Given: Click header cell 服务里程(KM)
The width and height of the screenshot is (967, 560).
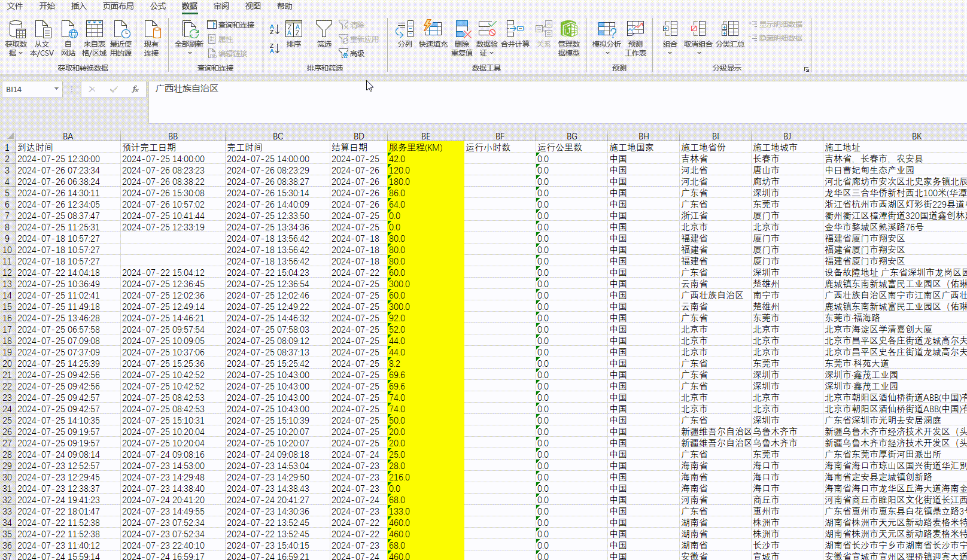Looking at the screenshot, I should coord(426,147).
